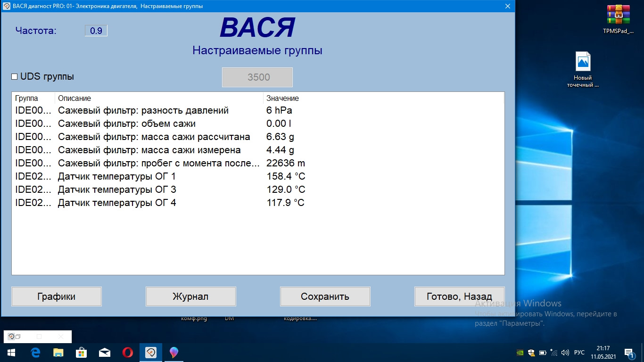Open TPMSPad archive on desktop
Viewport: 644px width, 362px height.
coord(619,20)
